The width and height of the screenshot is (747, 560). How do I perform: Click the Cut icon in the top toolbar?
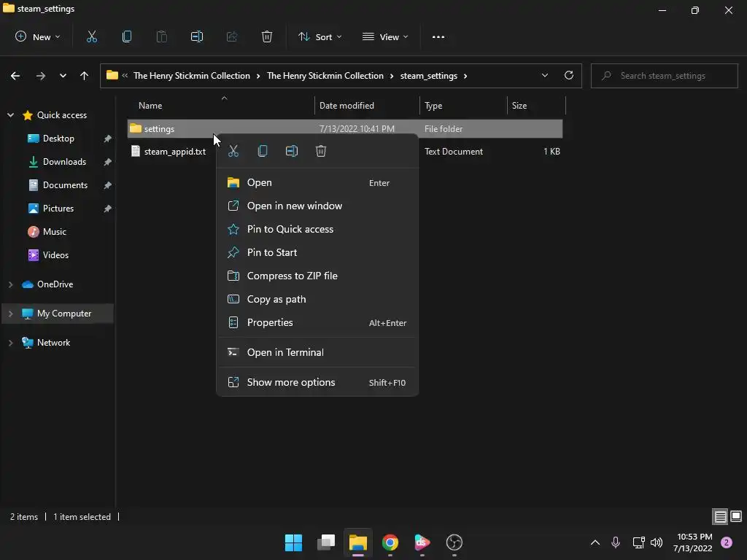(91, 36)
